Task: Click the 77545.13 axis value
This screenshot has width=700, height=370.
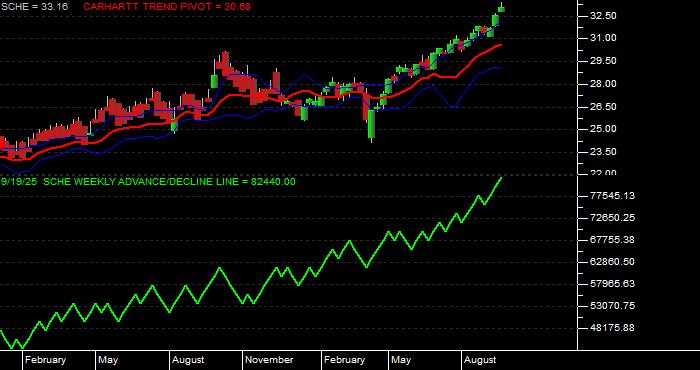Action: point(612,195)
